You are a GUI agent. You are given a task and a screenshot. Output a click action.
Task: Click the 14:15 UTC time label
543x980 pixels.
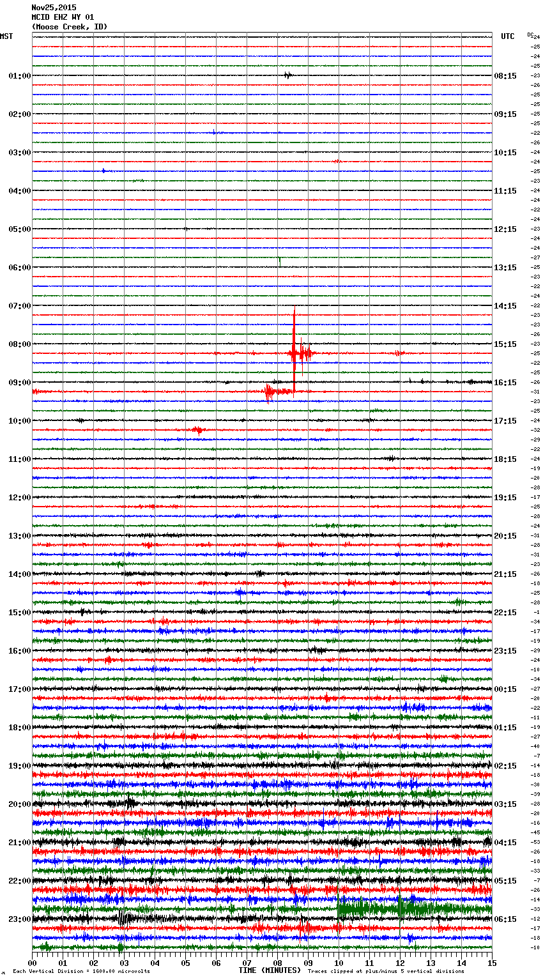(x=505, y=306)
